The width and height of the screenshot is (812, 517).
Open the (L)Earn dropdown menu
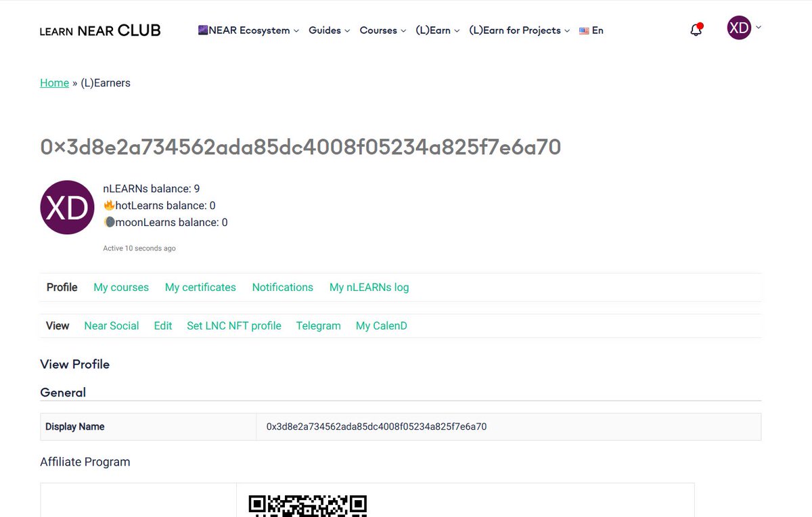438,30
